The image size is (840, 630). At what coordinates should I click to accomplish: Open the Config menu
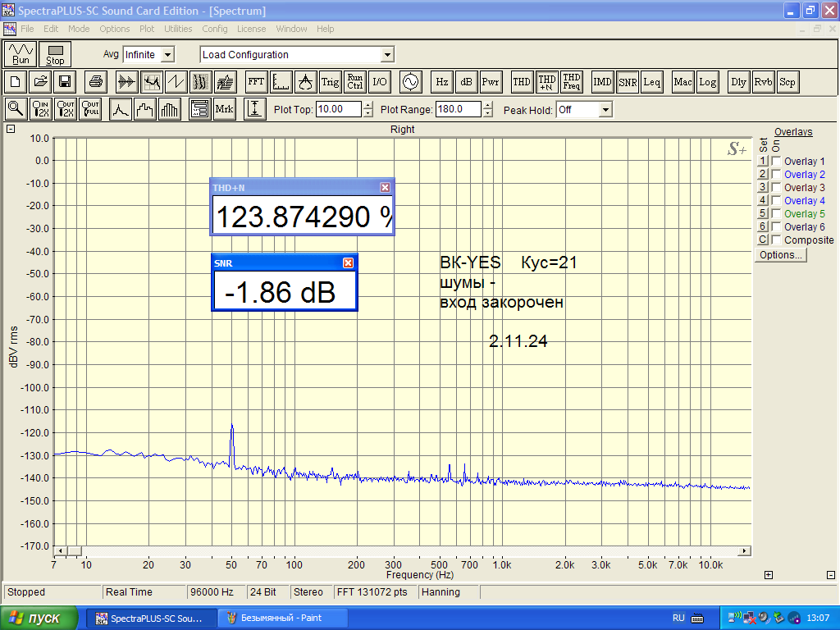pyautogui.click(x=215, y=29)
